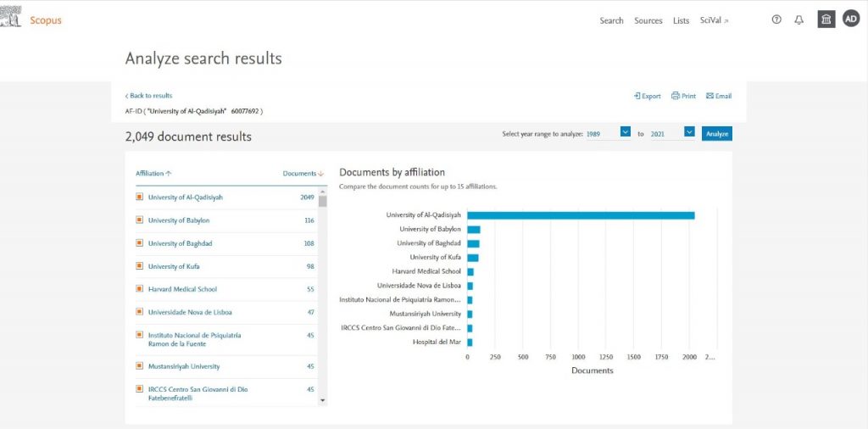Uncheck University of Babylon checkbox
The image size is (868, 429).
[140, 220]
